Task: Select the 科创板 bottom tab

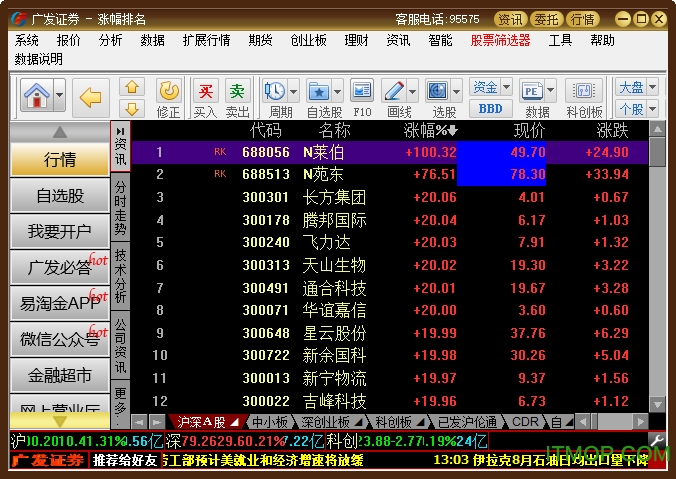Action: tap(397, 422)
